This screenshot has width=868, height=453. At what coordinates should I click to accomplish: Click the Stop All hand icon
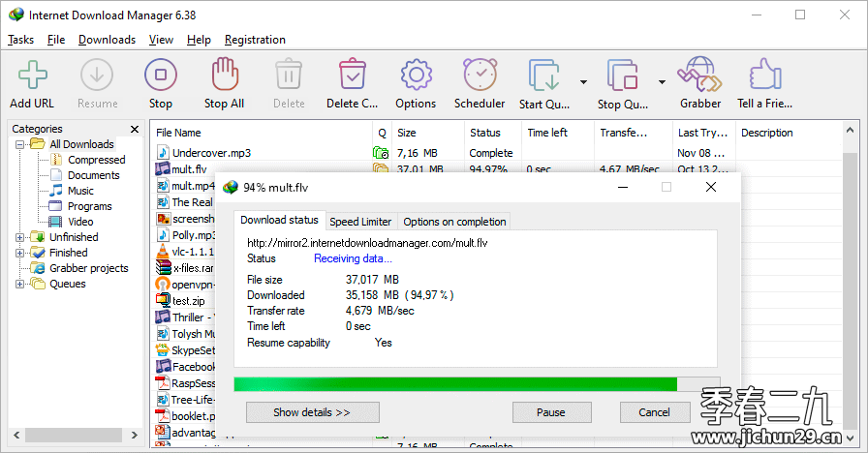click(x=224, y=74)
